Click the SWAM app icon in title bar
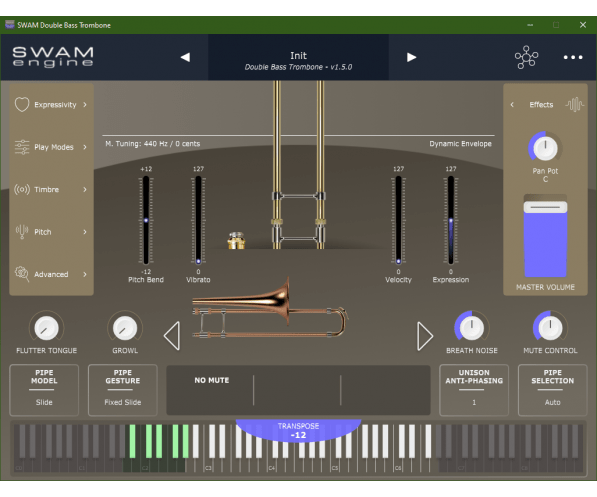597x497 pixels. coord(10,25)
